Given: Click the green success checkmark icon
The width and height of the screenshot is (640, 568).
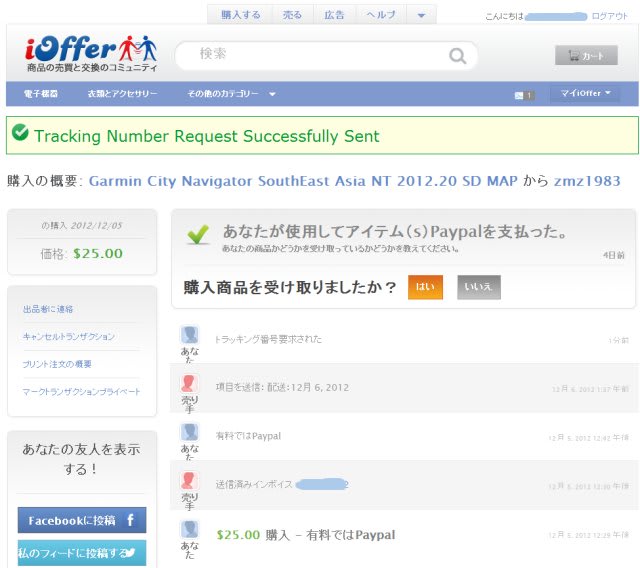Looking at the screenshot, I should tap(20, 132).
